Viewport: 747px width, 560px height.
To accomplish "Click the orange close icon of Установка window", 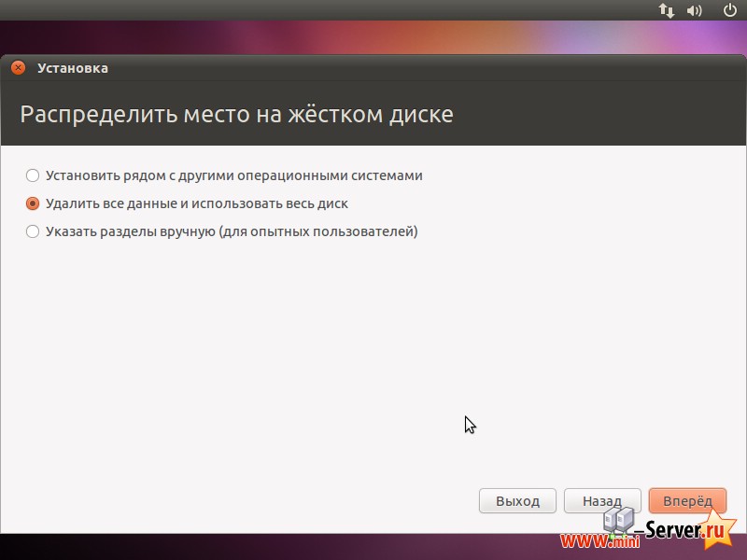I will point(17,67).
